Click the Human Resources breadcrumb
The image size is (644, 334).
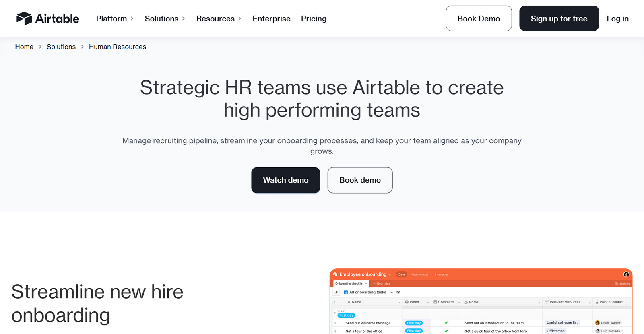click(x=118, y=47)
